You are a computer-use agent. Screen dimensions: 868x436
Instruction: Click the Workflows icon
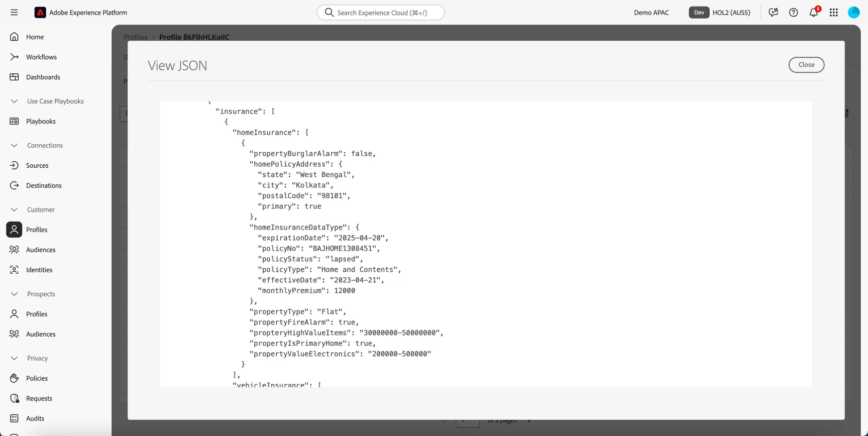coord(14,57)
